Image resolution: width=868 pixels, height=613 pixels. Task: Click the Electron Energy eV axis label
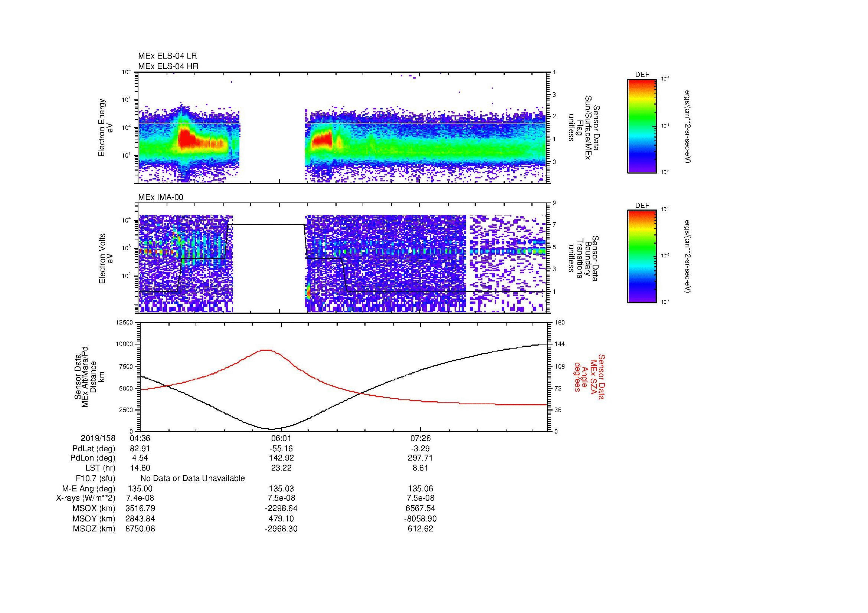(105, 128)
